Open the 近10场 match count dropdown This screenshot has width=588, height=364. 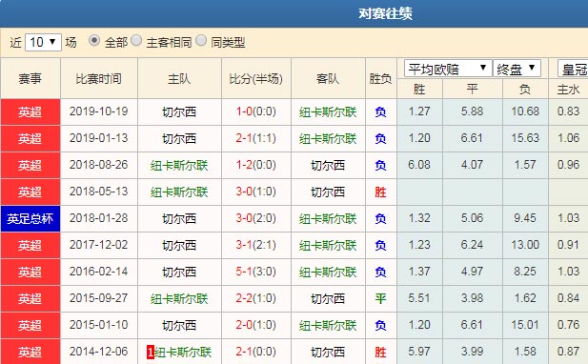(x=43, y=42)
